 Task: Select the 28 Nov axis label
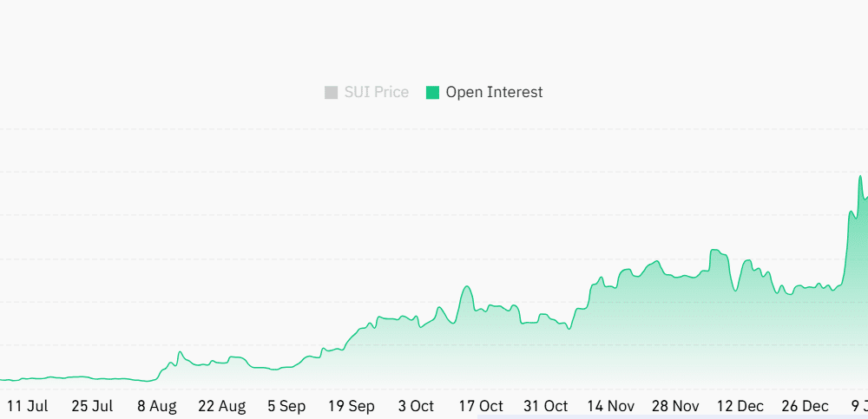(x=675, y=406)
